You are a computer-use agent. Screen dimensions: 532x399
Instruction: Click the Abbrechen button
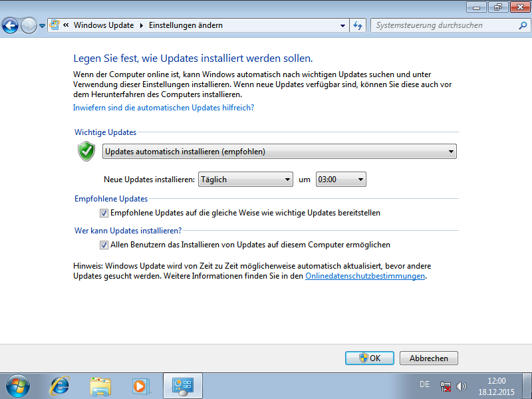click(428, 358)
